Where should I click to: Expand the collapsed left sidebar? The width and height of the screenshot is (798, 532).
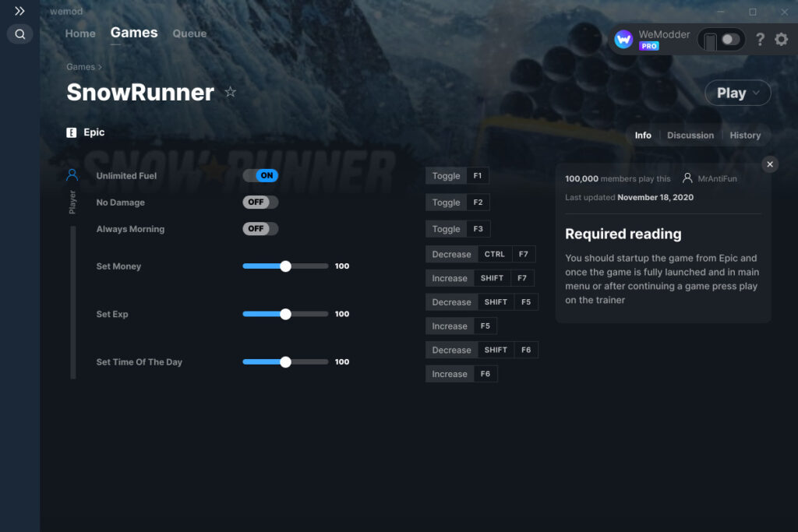(19, 11)
